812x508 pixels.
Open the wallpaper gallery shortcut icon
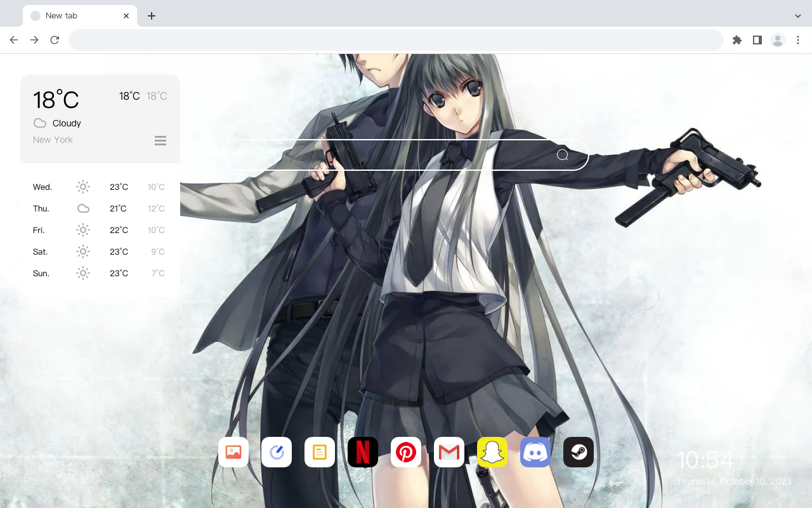(x=233, y=452)
